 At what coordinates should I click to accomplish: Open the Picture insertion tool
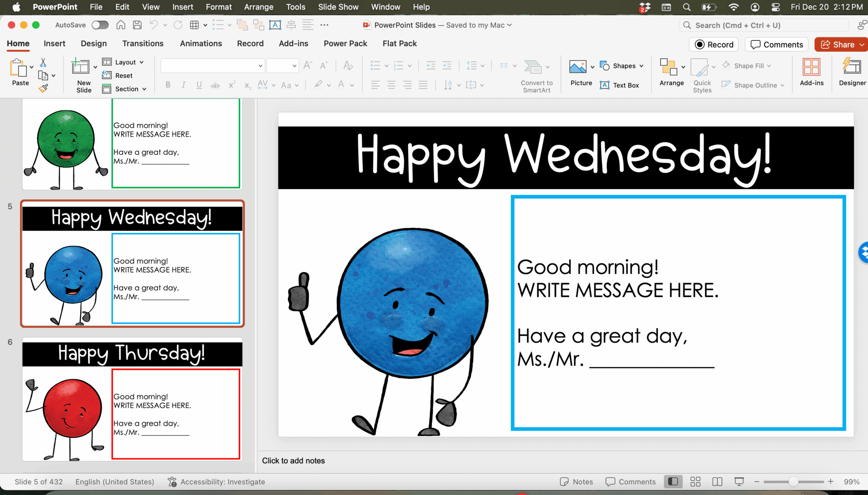(580, 73)
